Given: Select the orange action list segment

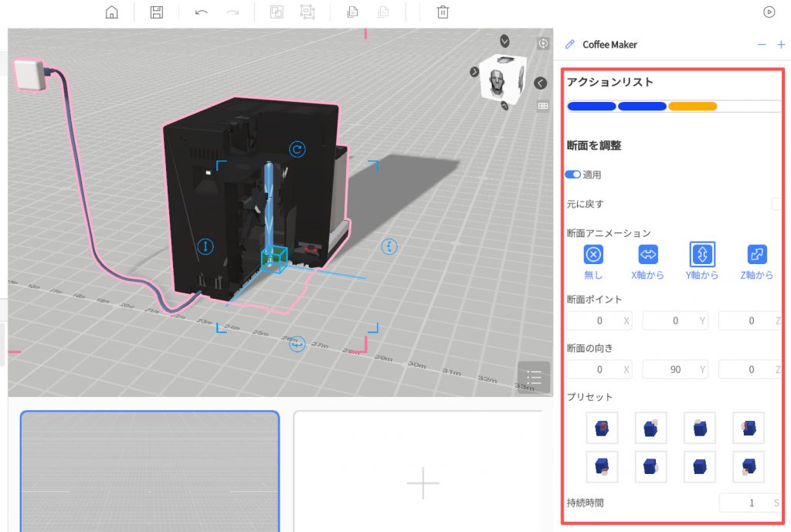Looking at the screenshot, I should [693, 107].
